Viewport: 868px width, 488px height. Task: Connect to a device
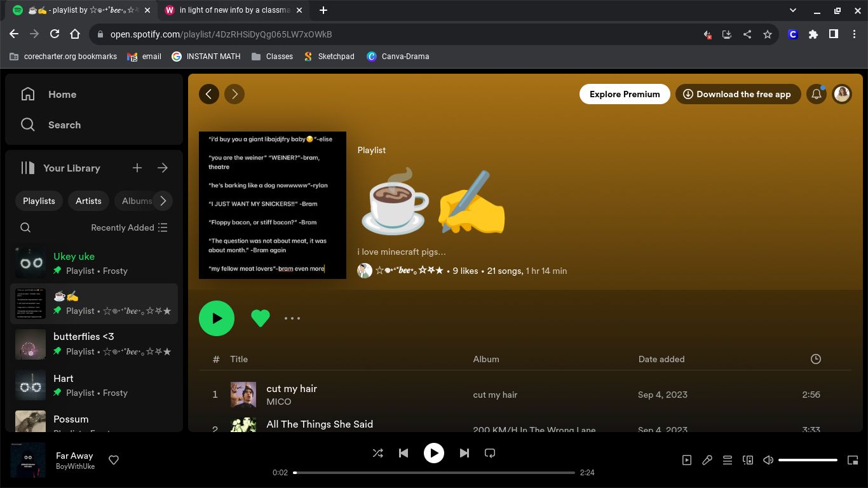(748, 460)
